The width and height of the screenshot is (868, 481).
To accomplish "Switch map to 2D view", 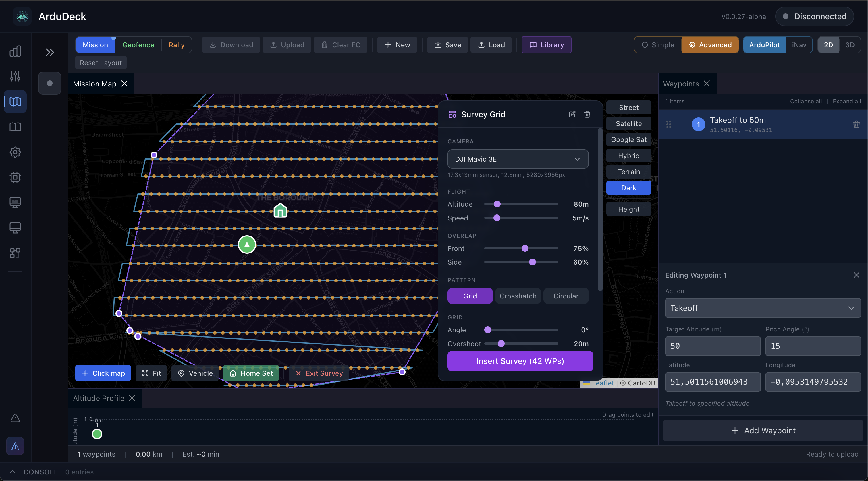I will pyautogui.click(x=828, y=45).
